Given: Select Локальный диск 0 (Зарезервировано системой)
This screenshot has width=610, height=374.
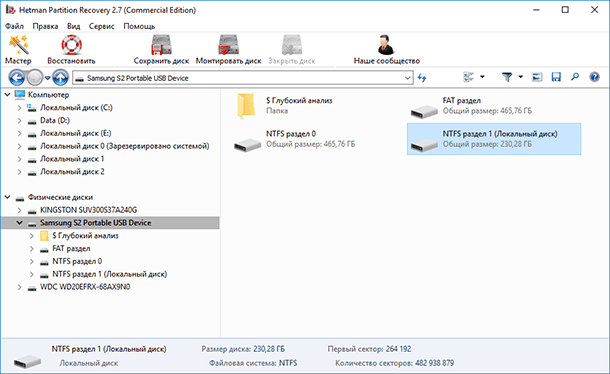Looking at the screenshot, I should coord(124,146).
